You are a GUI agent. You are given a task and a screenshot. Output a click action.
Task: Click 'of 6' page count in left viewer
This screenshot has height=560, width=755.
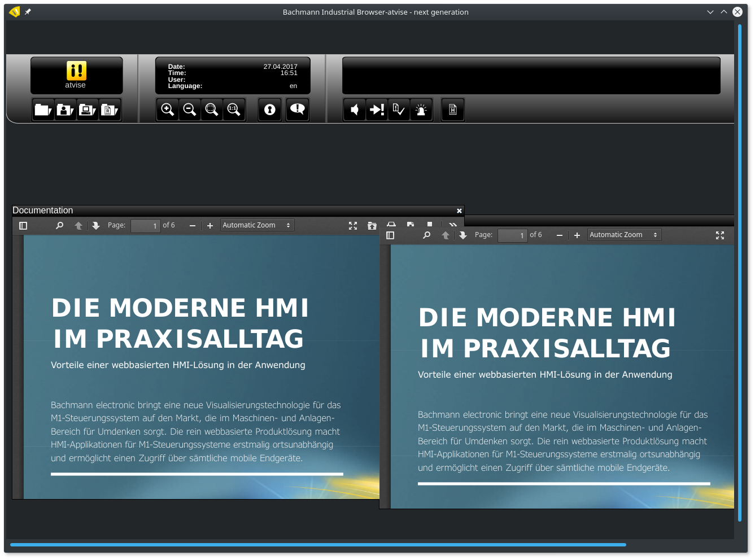coord(169,225)
